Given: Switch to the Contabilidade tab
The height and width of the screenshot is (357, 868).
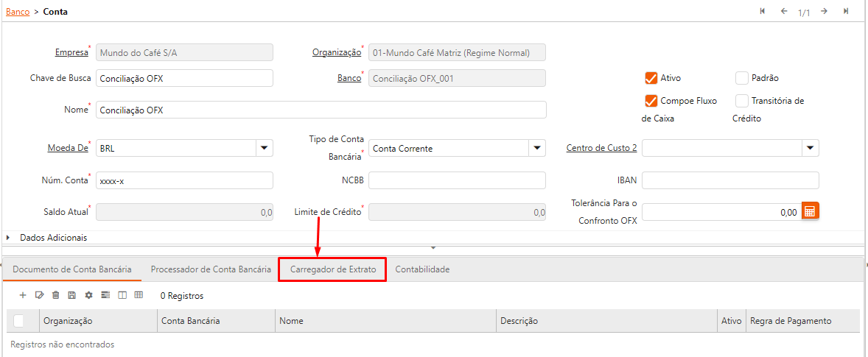Looking at the screenshot, I should point(422,269).
